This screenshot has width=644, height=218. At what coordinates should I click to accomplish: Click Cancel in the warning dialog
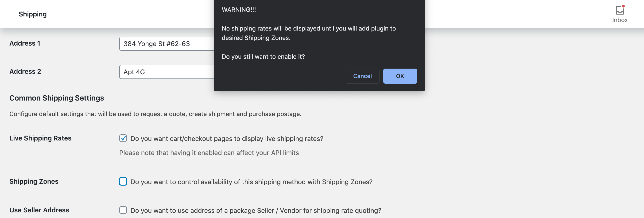pyautogui.click(x=362, y=76)
